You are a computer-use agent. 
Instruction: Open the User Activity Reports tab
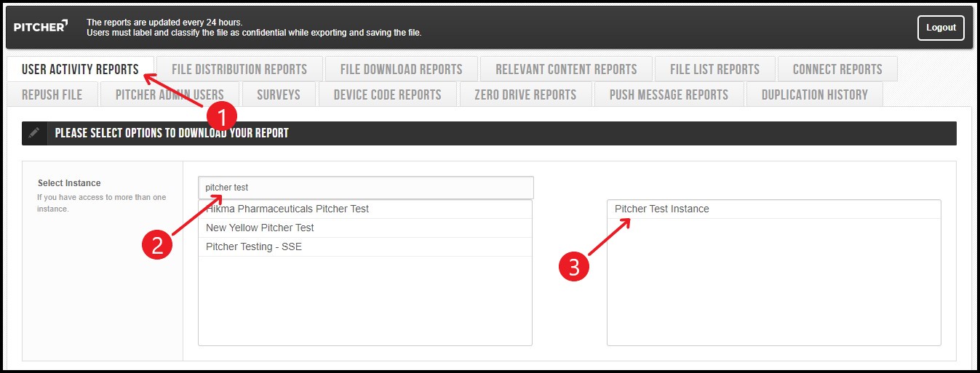coord(80,69)
